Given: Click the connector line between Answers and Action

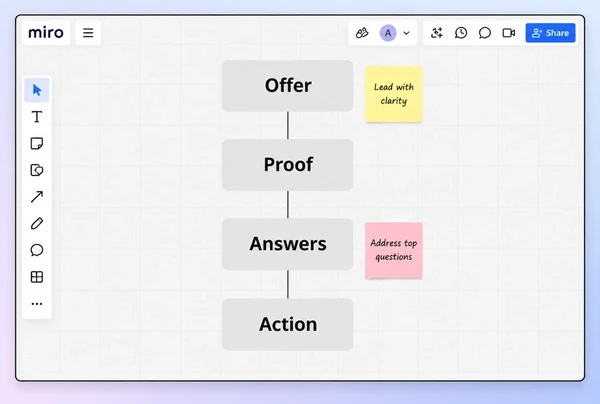Looking at the screenshot, I should click(288, 284).
